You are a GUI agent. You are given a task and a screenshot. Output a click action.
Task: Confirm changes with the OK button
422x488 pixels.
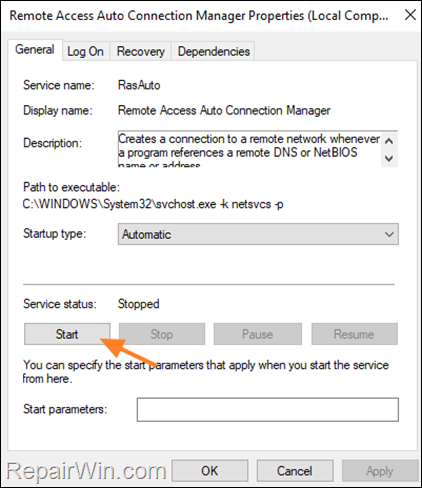coord(210,471)
